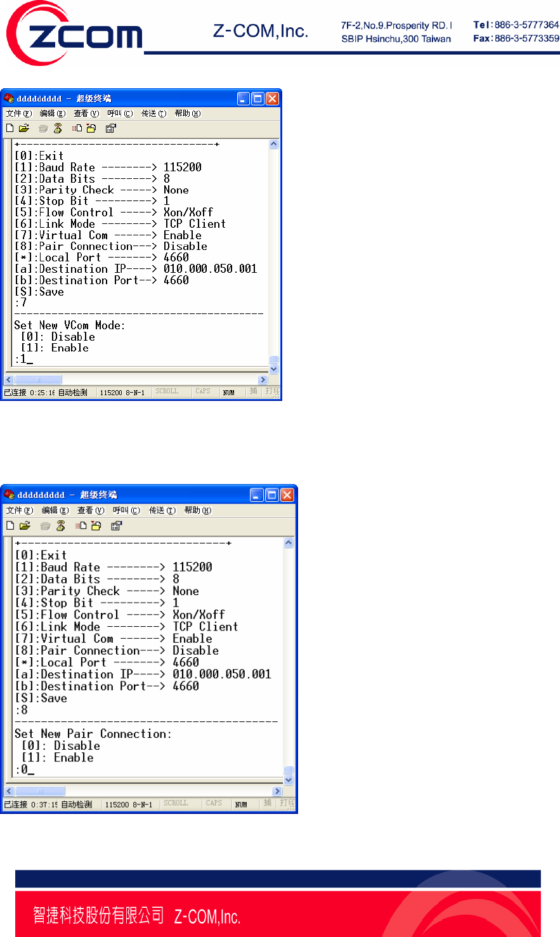Click '自动检测' status in VCom Mode window
The width and height of the screenshot is (560, 937).
[73, 393]
